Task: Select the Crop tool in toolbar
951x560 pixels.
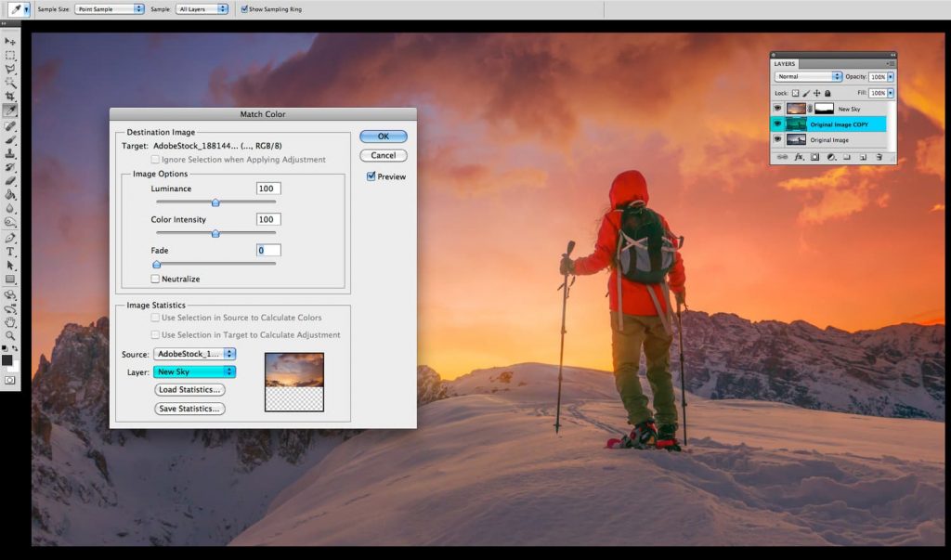Action: click(x=10, y=97)
